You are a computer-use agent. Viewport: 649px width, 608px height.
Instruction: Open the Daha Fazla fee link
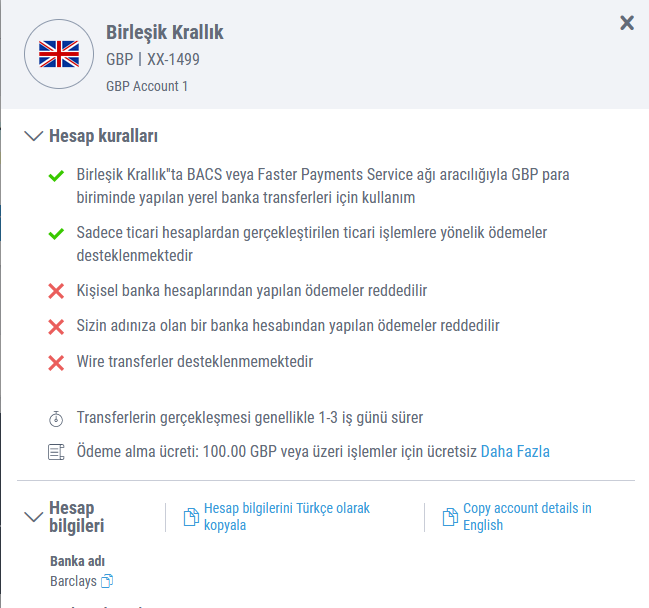[515, 451]
